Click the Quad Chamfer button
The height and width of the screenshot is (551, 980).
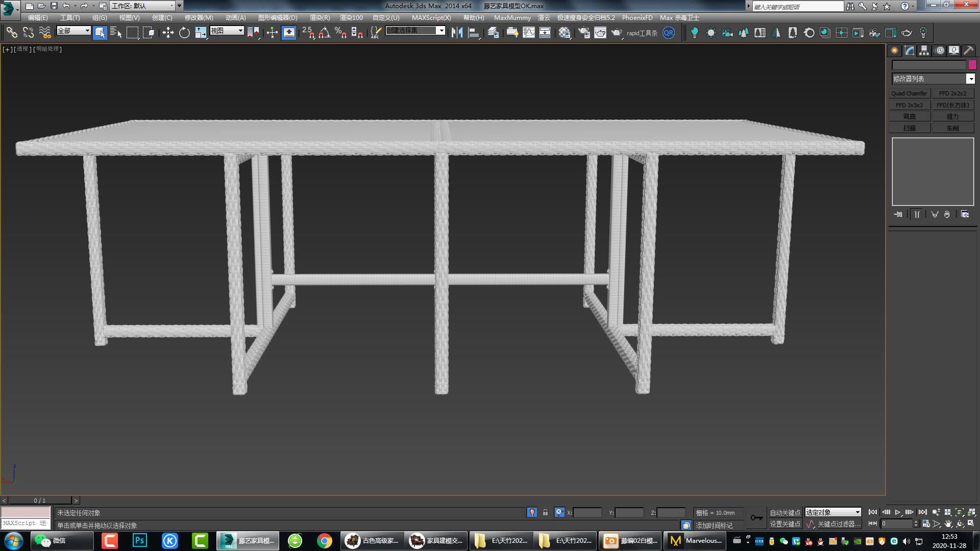[x=909, y=93]
